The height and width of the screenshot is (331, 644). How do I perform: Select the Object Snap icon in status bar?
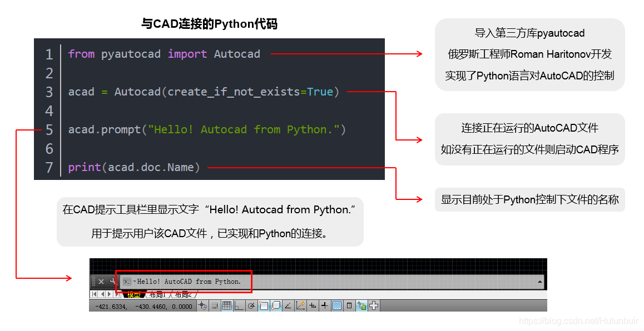[x=262, y=305]
